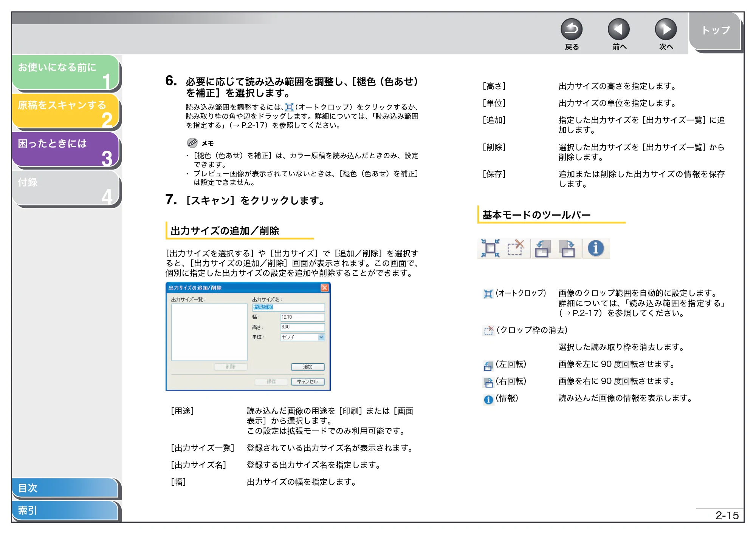Click the large Rotate Left toolbar icon
Viewport: 756px width, 534px height.
pos(543,248)
